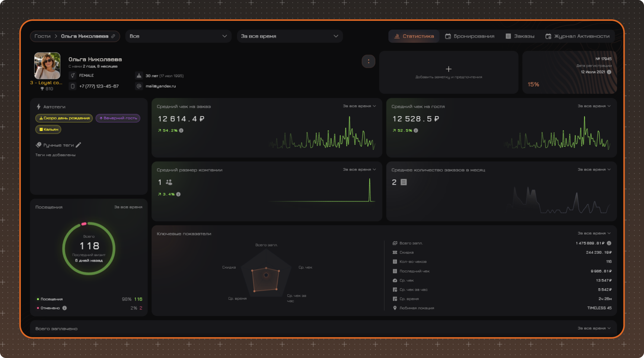Show info for the 54.2% growth value
The image size is (644, 358).
(x=181, y=130)
